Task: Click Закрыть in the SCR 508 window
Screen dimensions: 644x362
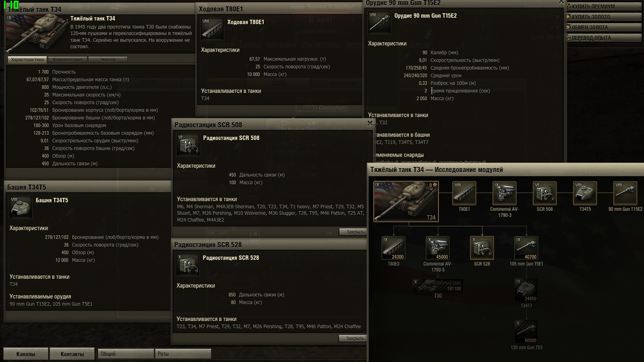Action: (x=353, y=232)
